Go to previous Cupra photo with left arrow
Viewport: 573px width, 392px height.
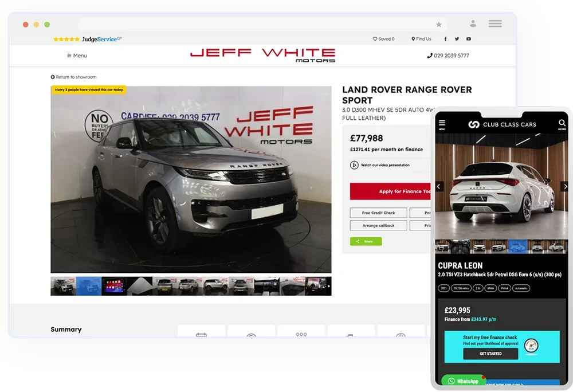(439, 187)
